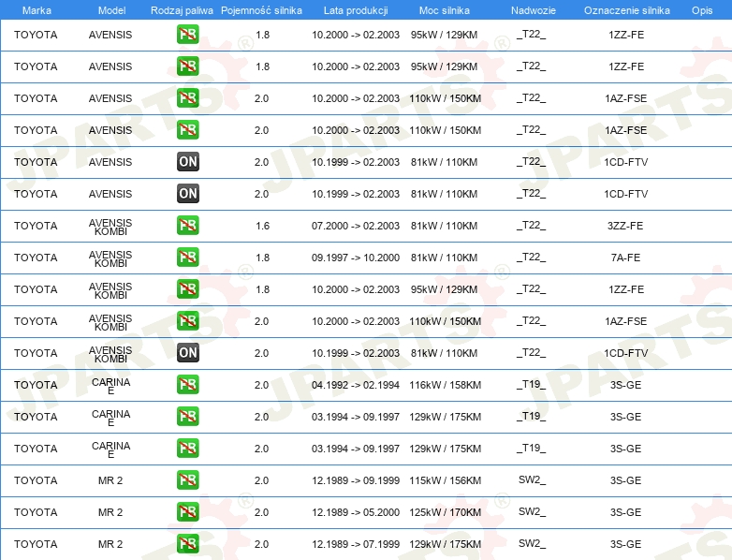
Task: Select the 7A-FE engine code cell
Action: 625,258
